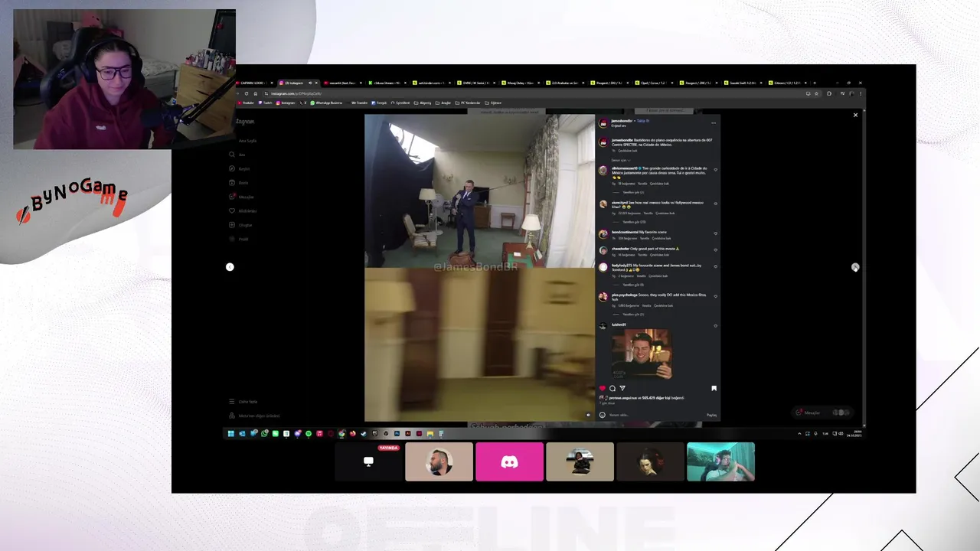The height and width of the screenshot is (551, 980).
Task: Open Daha fazla menu in sidebar
Action: coord(243,402)
